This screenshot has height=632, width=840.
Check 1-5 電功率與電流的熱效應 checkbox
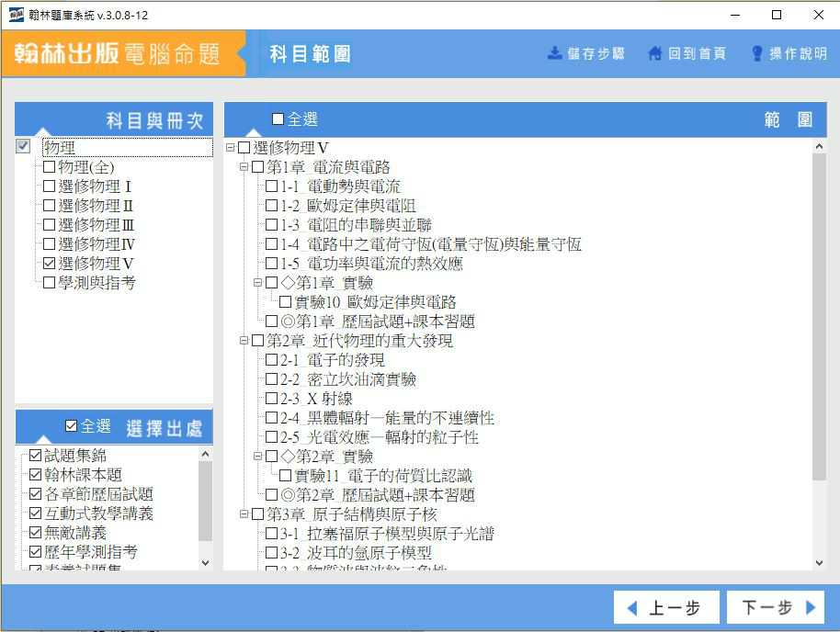click(x=272, y=263)
